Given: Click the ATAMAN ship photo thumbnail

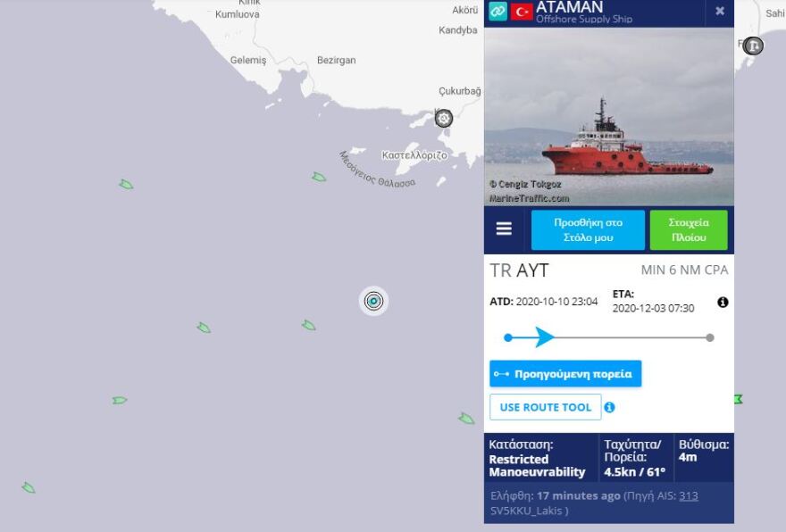Looking at the screenshot, I should pyautogui.click(x=608, y=116).
